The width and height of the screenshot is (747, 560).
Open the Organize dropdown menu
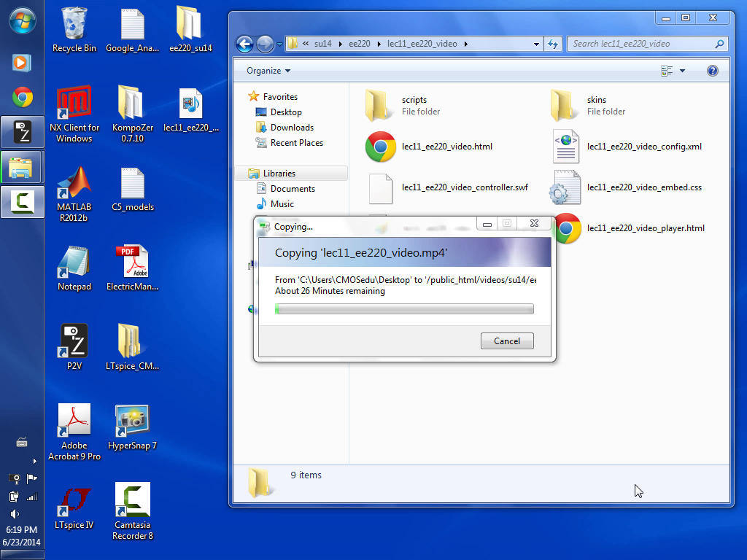point(268,71)
